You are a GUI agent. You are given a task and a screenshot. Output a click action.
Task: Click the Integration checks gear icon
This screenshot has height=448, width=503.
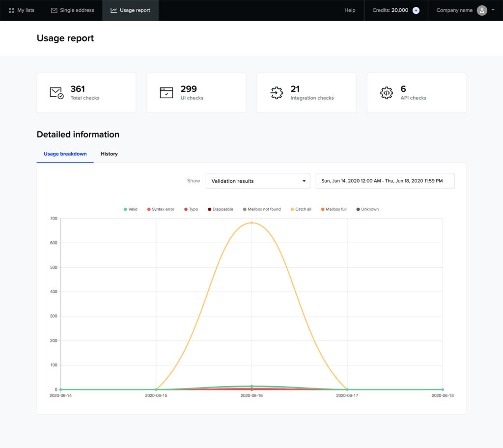click(277, 93)
